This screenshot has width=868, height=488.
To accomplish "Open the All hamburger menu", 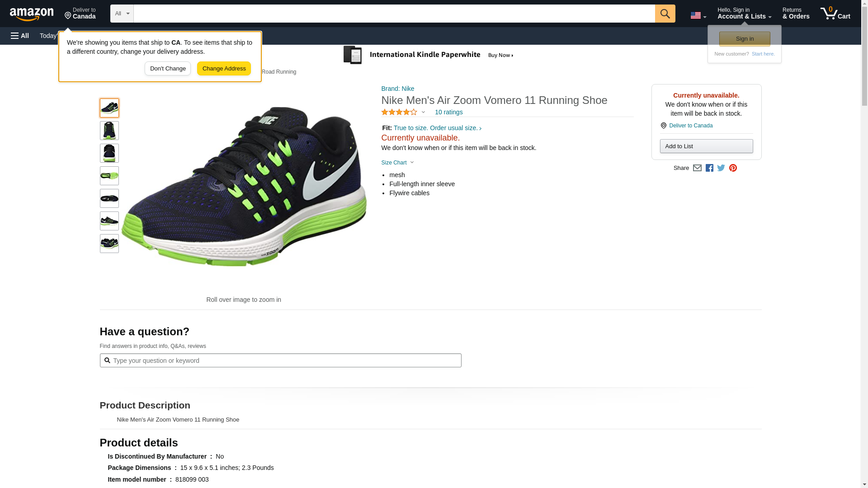I will (20, 36).
